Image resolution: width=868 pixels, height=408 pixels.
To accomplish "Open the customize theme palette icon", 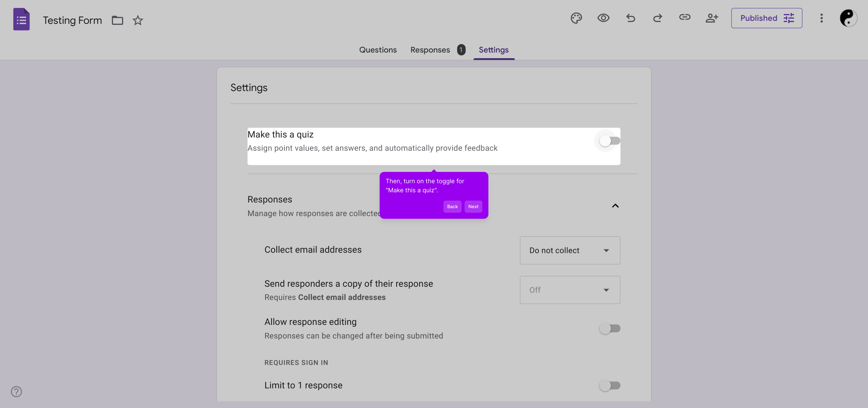I will tap(576, 18).
